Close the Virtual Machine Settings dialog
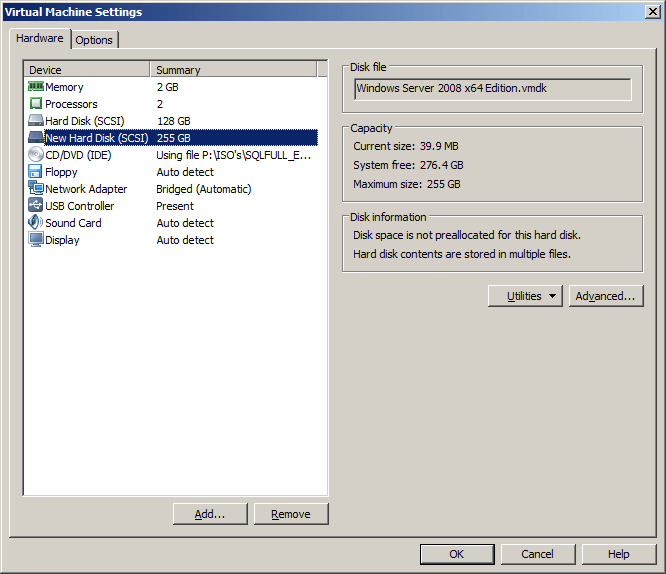 [x=652, y=12]
